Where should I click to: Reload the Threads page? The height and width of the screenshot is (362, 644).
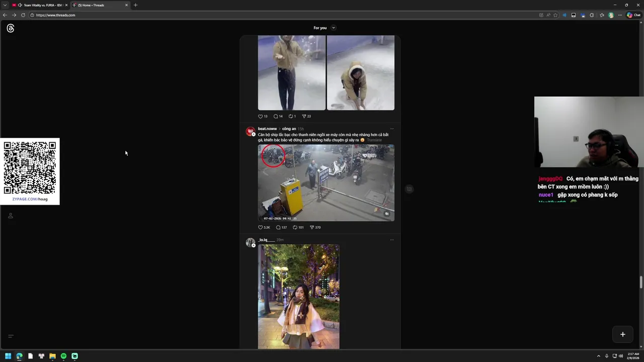23,15
